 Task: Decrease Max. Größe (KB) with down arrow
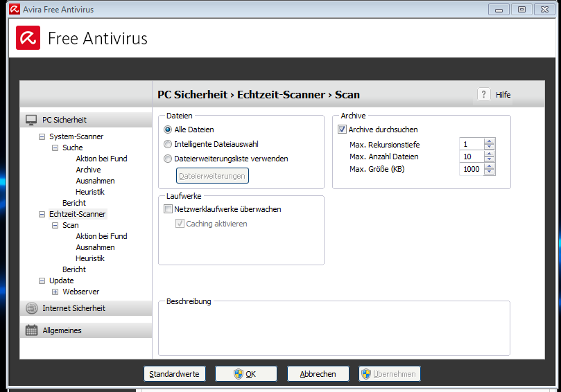pos(489,172)
